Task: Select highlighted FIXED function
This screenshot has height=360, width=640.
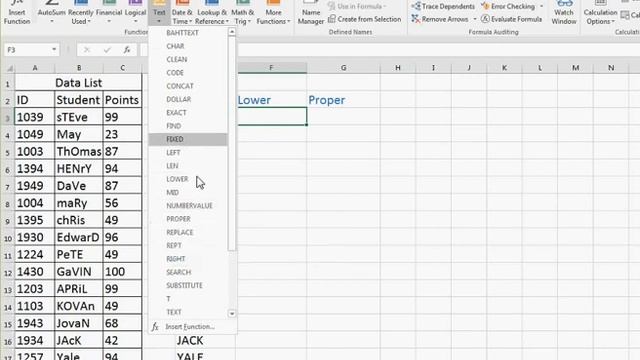Action: [188, 139]
